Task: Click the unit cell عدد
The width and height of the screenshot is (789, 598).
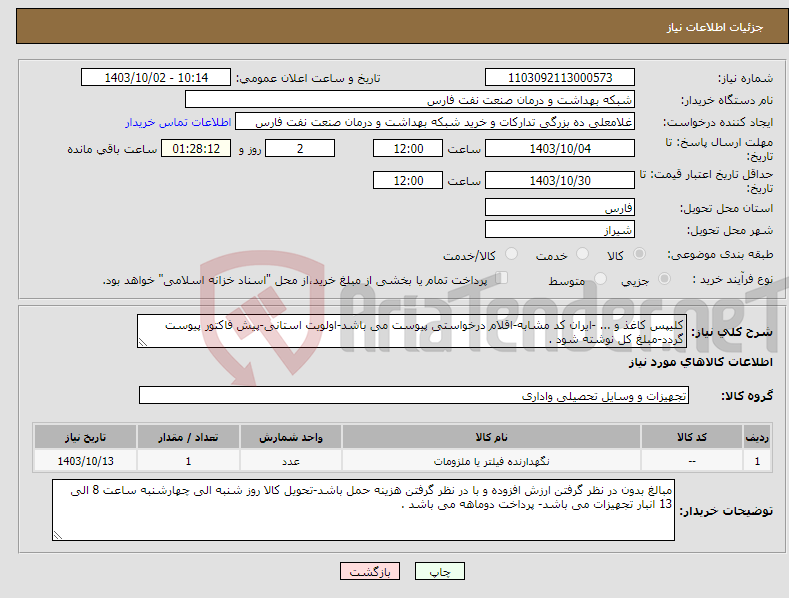Action: [x=291, y=461]
